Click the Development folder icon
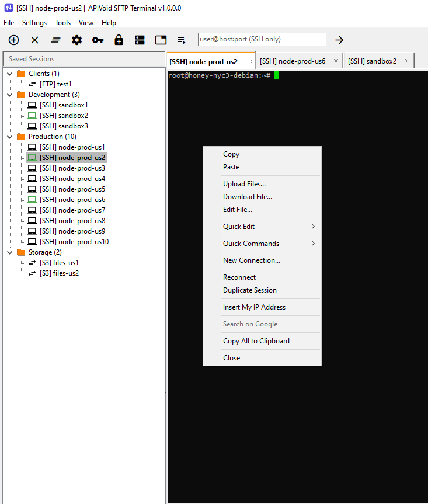Viewport: 428px width, 504px height. [21, 95]
